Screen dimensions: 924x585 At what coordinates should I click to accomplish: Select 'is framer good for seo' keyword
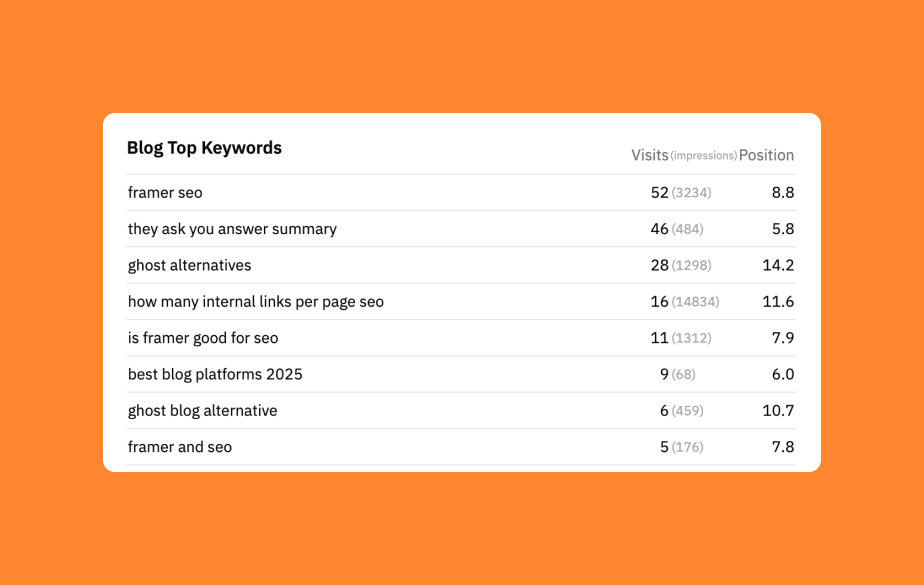coord(203,338)
